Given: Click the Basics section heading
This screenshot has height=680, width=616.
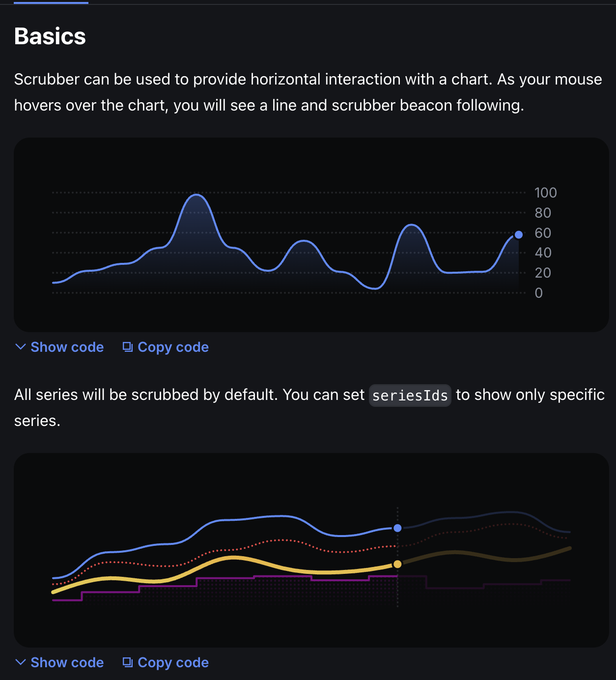Looking at the screenshot, I should (50, 36).
